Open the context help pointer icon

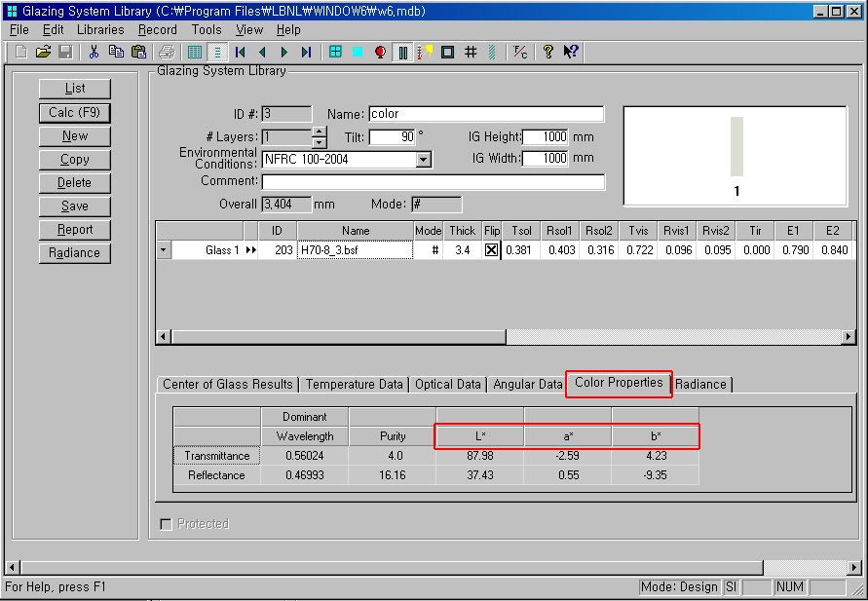(571, 52)
